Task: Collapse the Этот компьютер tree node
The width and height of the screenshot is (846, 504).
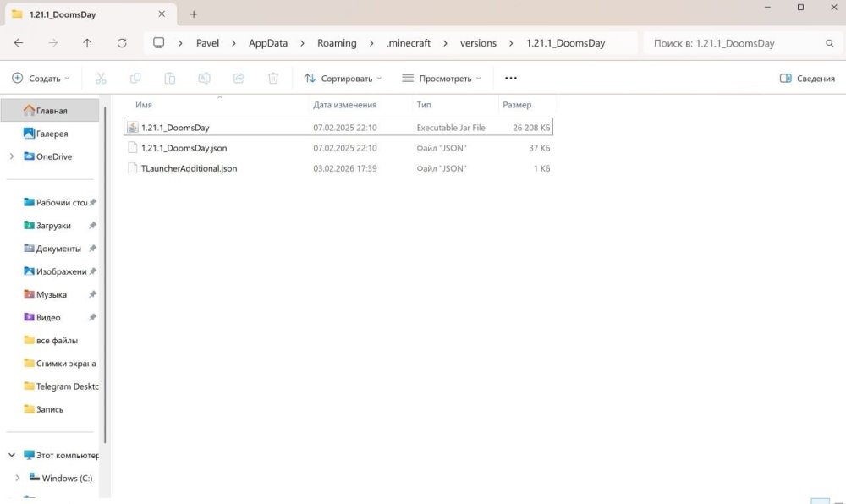Action: coord(12,455)
